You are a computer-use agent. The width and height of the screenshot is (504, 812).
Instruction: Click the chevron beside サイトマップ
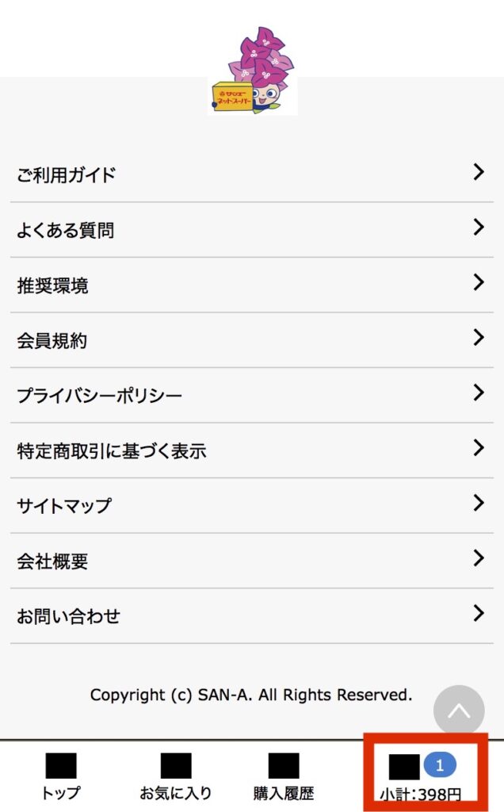[478, 503]
